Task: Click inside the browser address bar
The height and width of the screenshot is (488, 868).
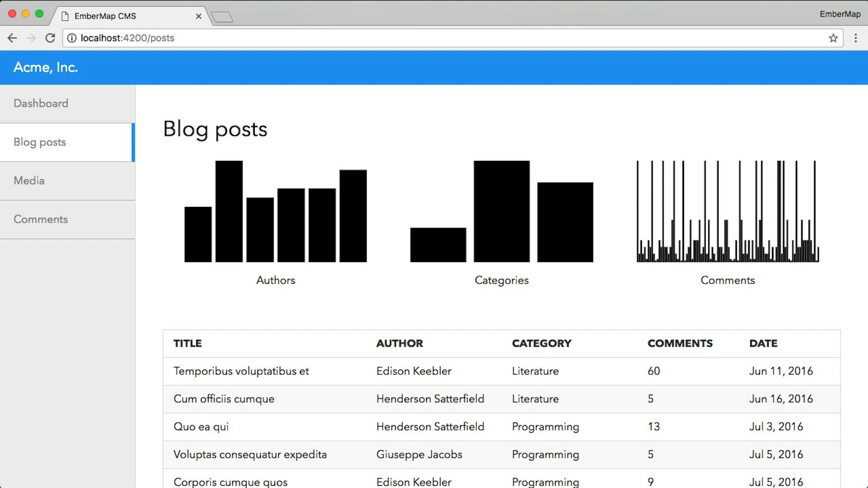Action: pos(304,38)
